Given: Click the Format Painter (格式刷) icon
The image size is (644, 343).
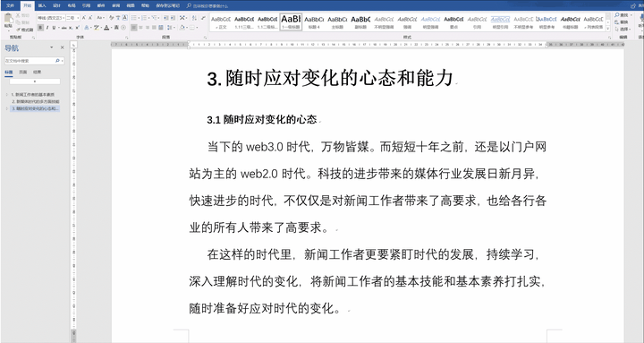Looking at the screenshot, I should (19, 30).
